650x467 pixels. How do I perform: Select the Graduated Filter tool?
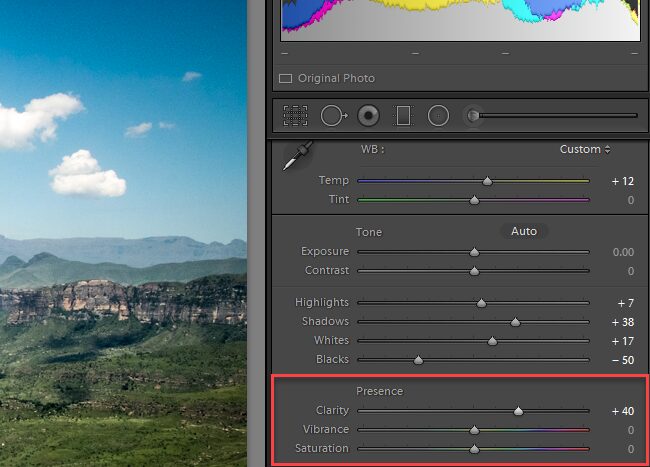click(403, 116)
